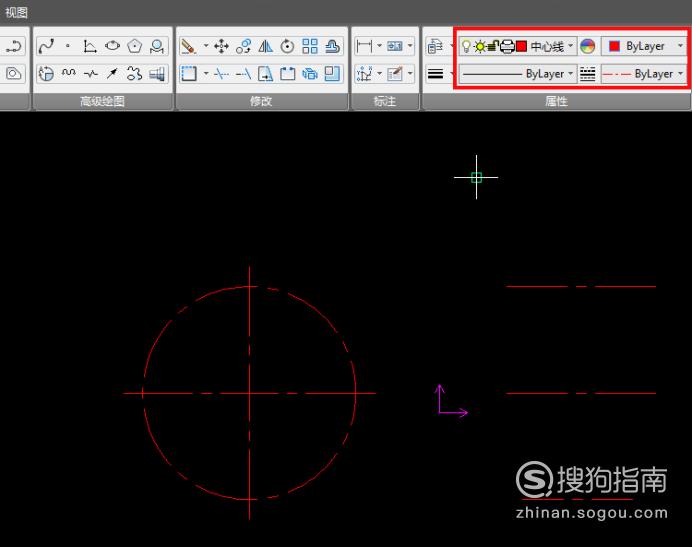
Task: Open the linetype manager icon
Action: 587,73
